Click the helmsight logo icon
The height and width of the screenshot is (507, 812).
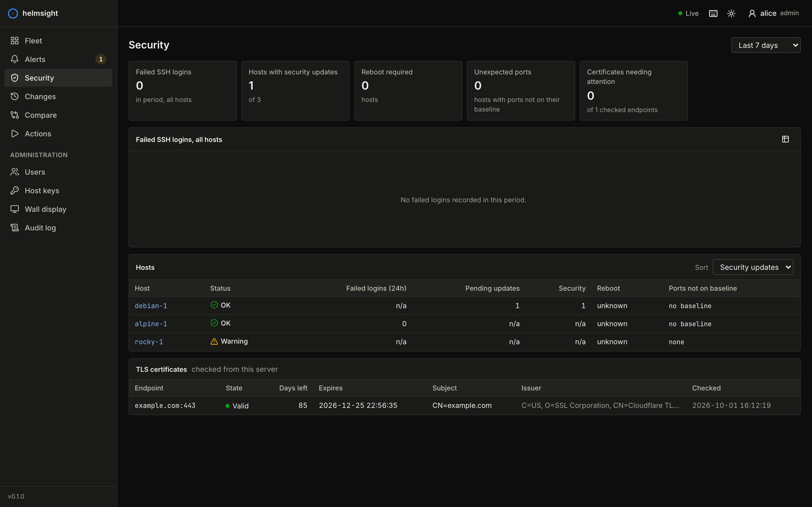click(x=13, y=14)
